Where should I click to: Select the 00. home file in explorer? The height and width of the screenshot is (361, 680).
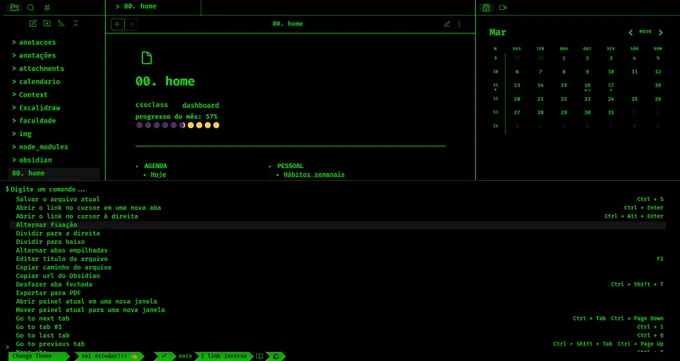click(x=54, y=173)
